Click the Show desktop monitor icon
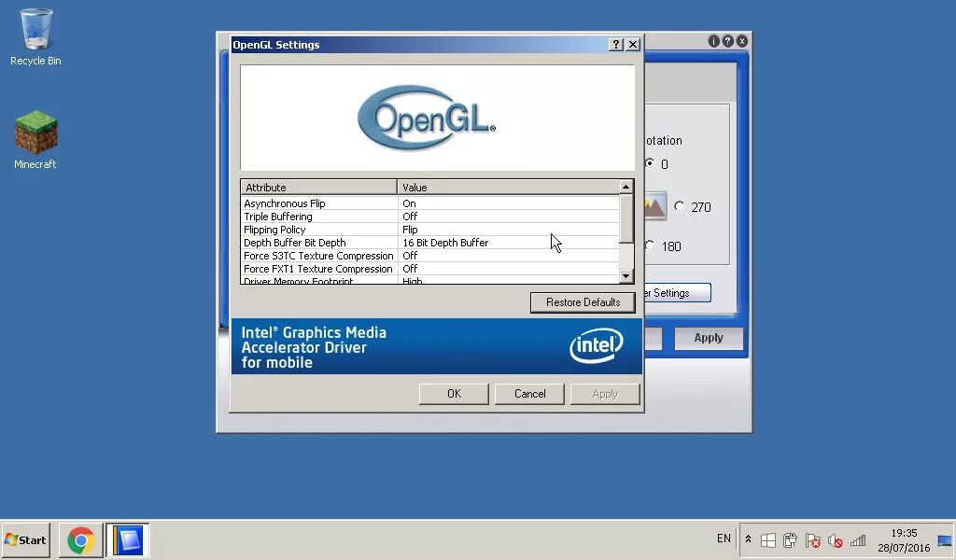This screenshot has width=956, height=560. (x=945, y=539)
